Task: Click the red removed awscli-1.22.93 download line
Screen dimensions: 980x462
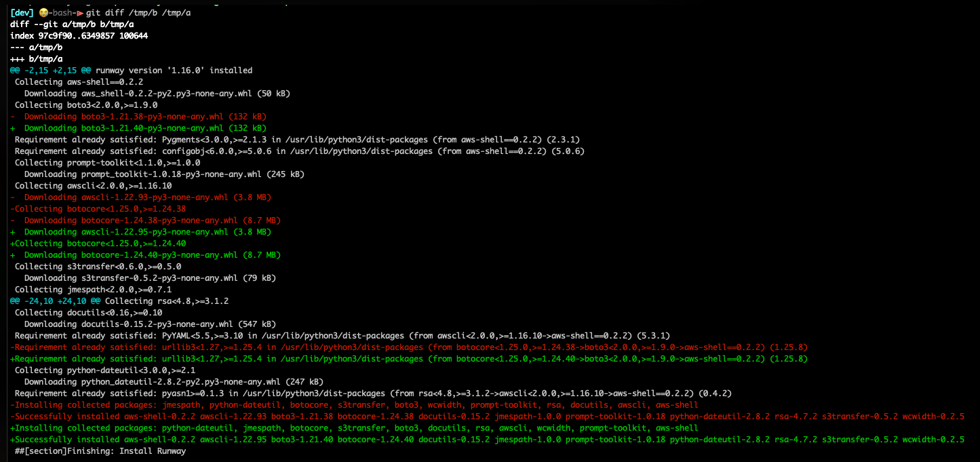Action: (141, 197)
